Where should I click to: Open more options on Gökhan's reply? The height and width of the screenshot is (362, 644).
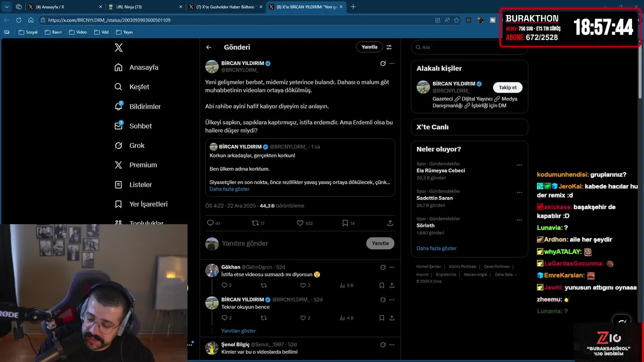pos(392,267)
